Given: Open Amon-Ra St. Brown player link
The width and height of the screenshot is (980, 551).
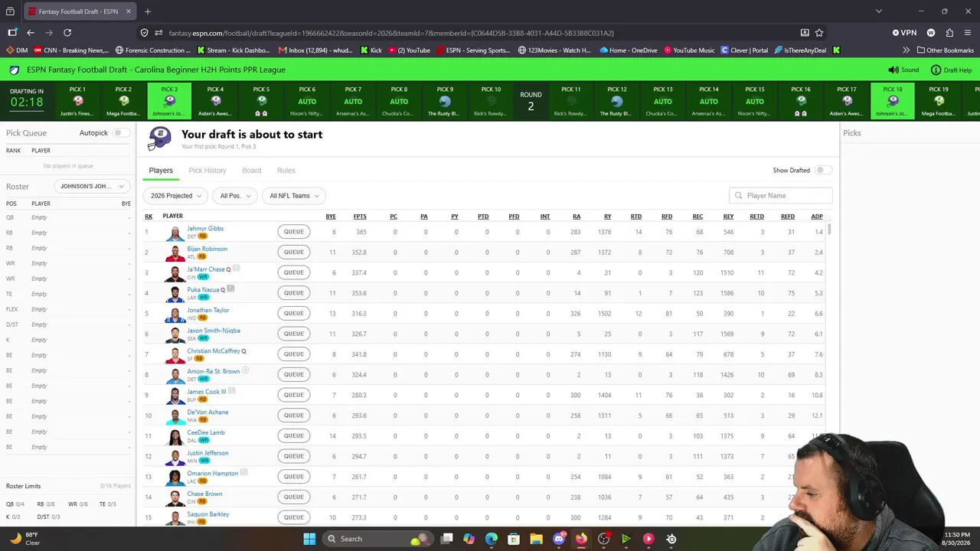Looking at the screenshot, I should pos(214,371).
